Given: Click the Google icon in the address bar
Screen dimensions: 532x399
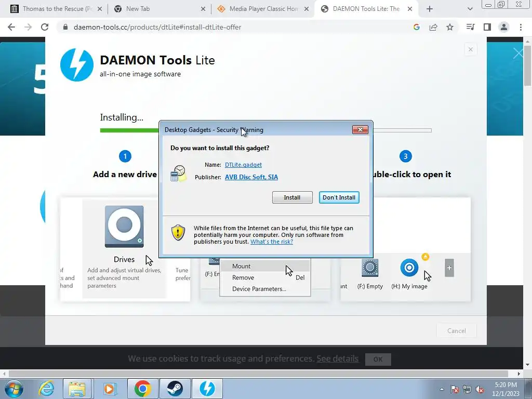Looking at the screenshot, I should (417, 27).
